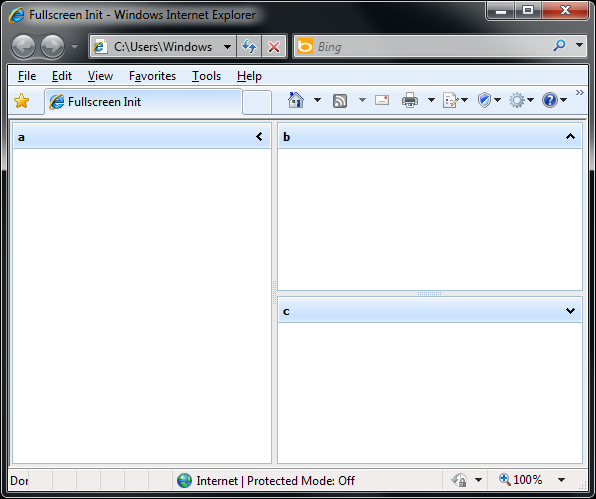Click the Favorites star icon
Screen dimensions: 596x499
[22, 101]
